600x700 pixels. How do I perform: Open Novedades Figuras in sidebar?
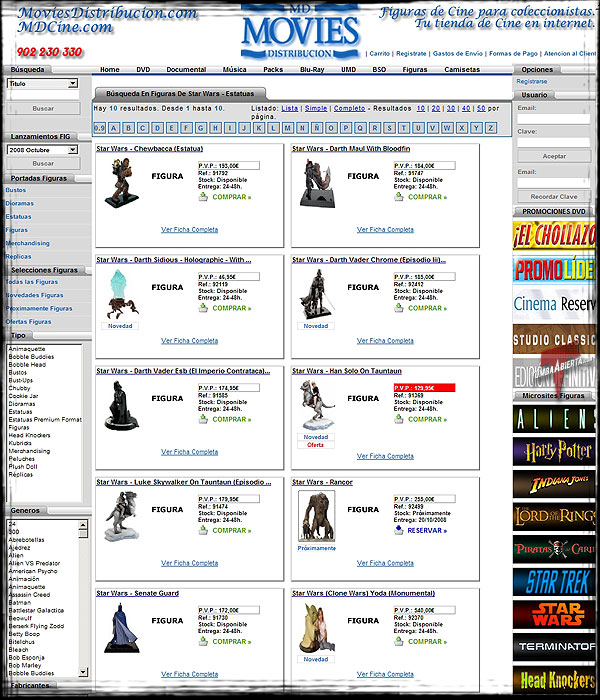click(x=34, y=295)
